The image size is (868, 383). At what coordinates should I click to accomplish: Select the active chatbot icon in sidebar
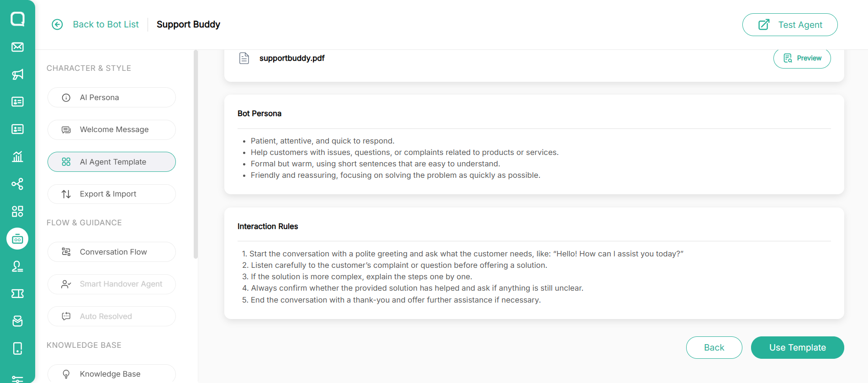[17, 239]
